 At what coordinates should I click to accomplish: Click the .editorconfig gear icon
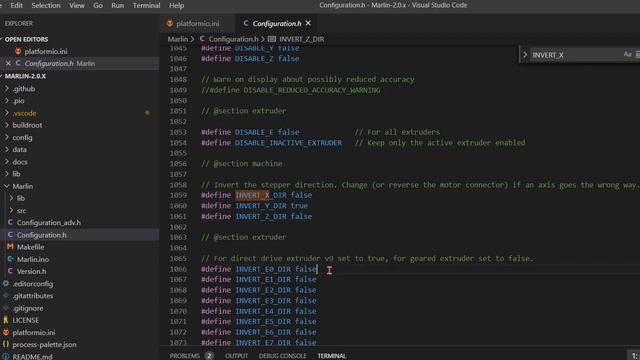6,283
